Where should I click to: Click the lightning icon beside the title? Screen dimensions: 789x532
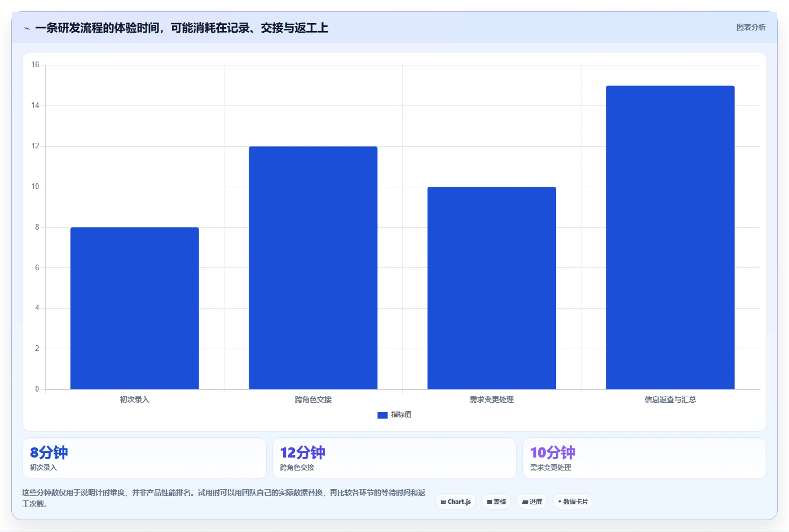point(27,28)
